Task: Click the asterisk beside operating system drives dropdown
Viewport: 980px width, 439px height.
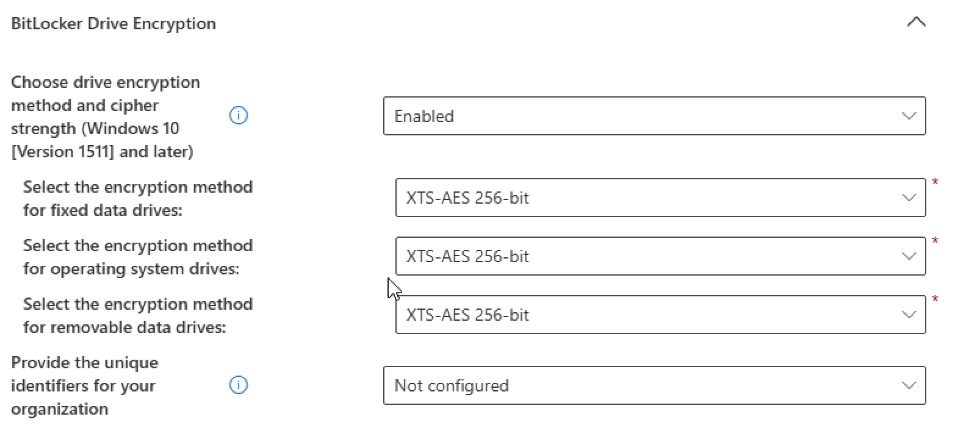Action: coord(935,240)
